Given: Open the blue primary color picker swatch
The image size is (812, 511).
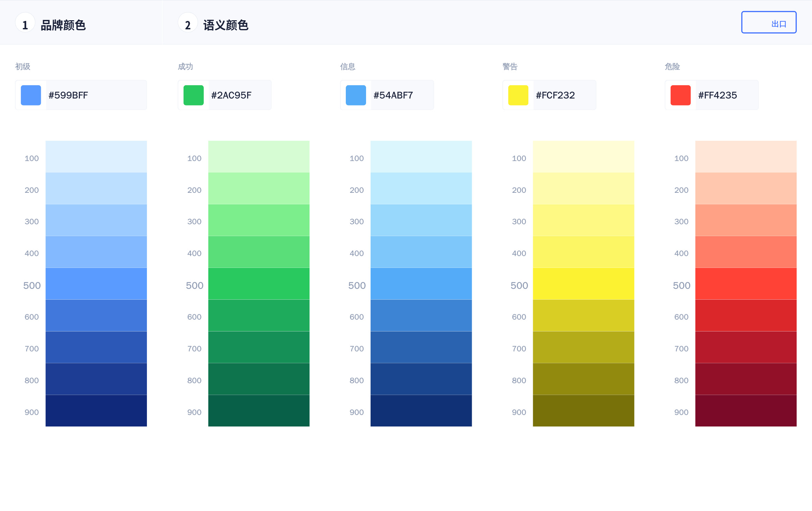Looking at the screenshot, I should coord(31,95).
